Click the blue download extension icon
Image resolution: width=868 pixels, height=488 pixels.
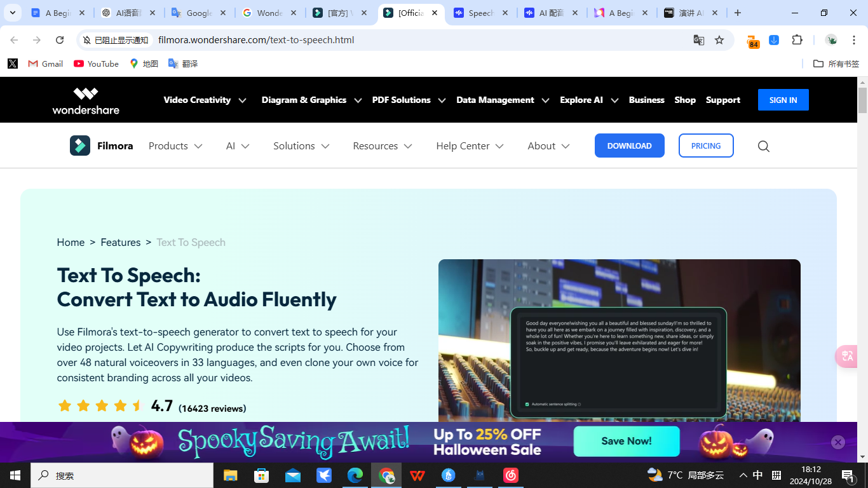[774, 40]
